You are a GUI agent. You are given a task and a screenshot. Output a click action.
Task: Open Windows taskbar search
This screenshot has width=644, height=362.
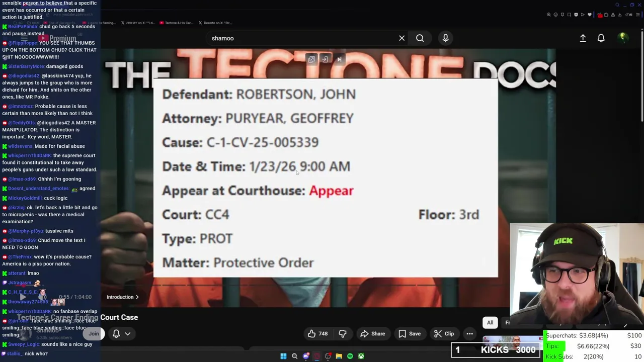294,356
